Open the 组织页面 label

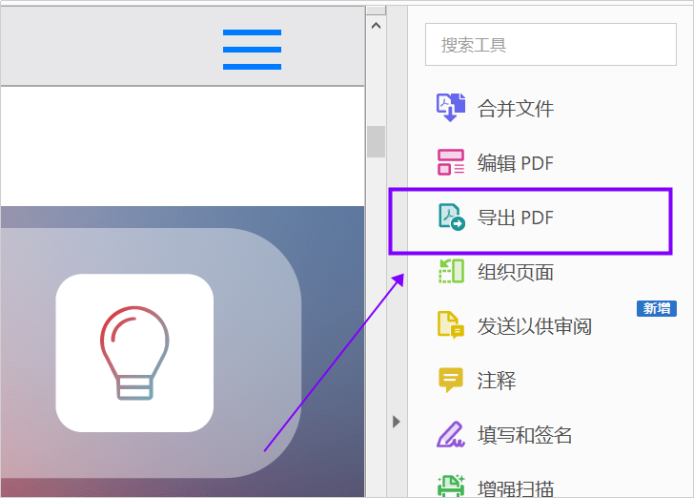515,272
